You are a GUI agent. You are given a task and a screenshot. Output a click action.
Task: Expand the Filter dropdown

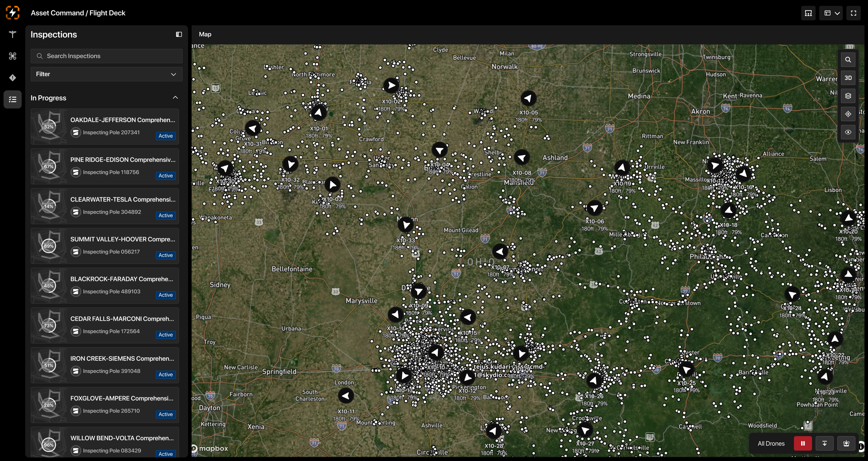coord(106,74)
